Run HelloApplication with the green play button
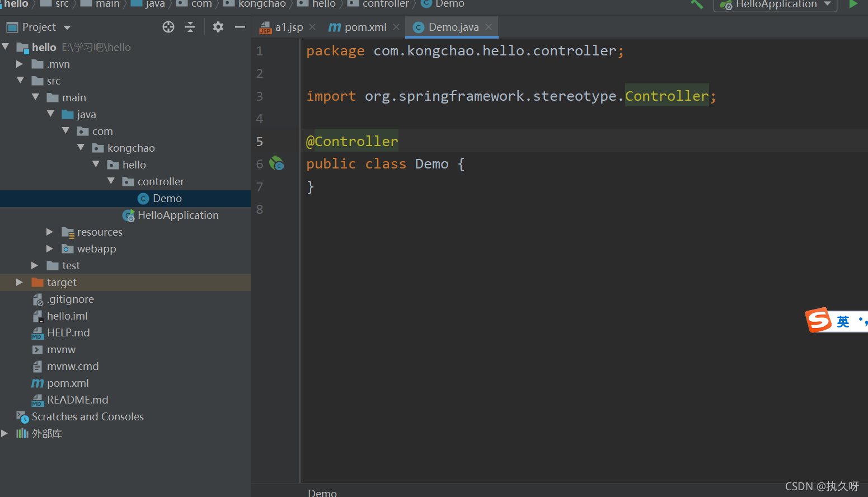Viewport: 868px width, 497px height. tap(853, 4)
